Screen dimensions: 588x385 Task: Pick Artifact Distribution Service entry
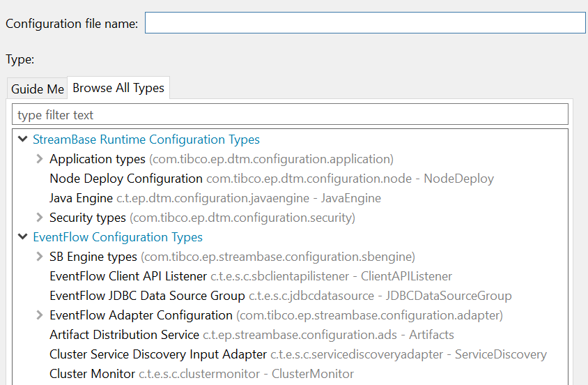click(x=125, y=335)
